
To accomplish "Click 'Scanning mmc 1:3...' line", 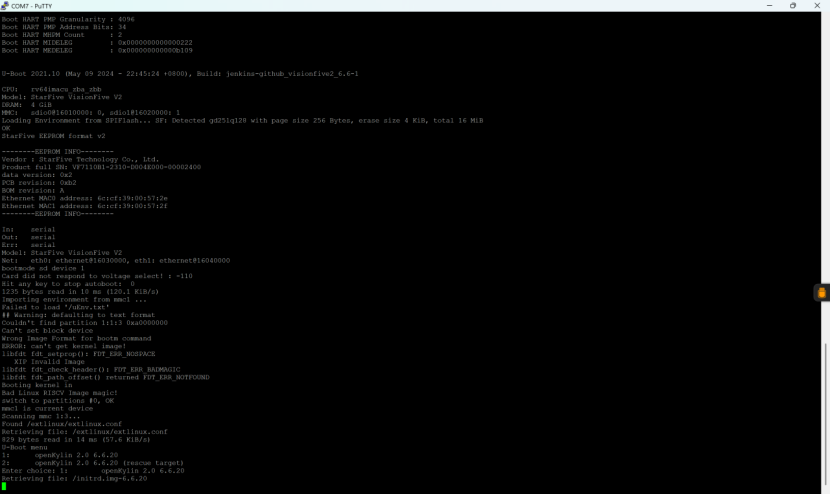I will pos(41,416).
